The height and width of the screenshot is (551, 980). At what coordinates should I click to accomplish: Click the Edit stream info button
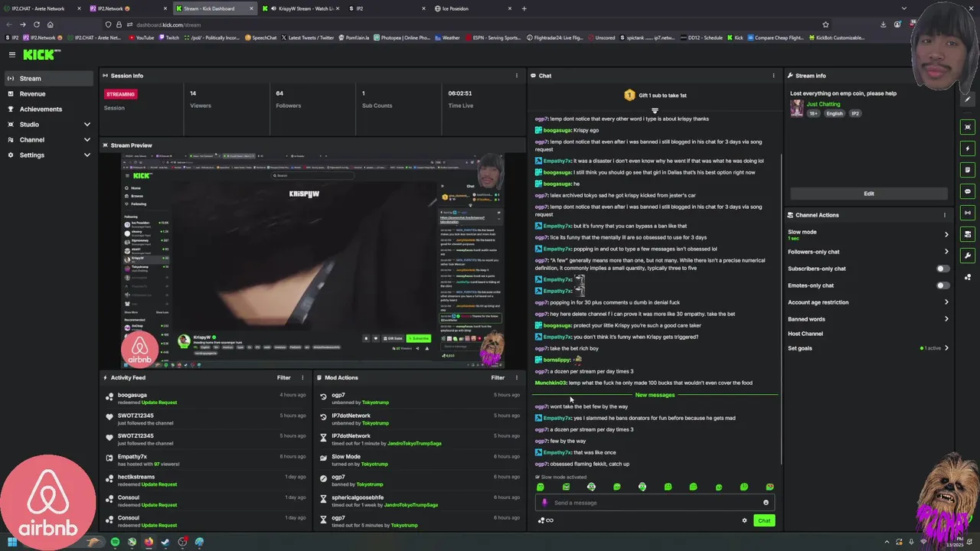(x=868, y=194)
